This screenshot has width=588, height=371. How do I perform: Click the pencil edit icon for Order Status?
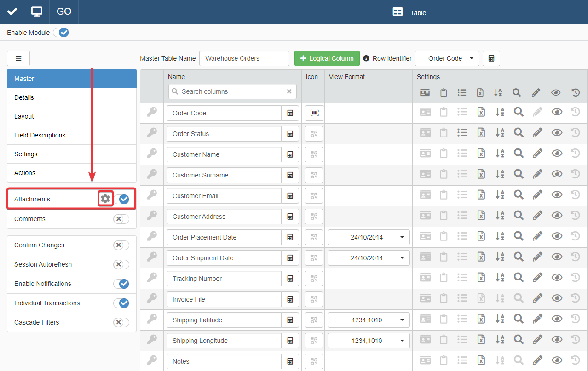tap(537, 133)
